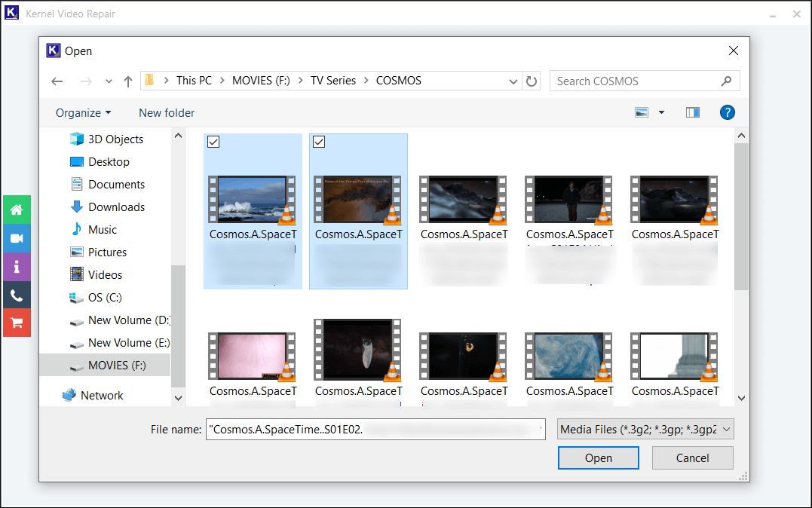Screen dimensions: 812x508
Task: Open the address bar history dropdown
Action: [513, 81]
